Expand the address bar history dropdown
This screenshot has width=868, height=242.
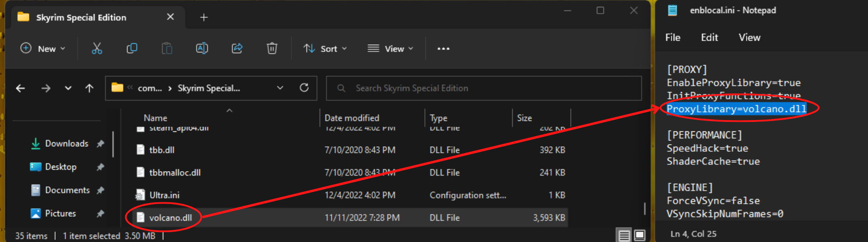click(280, 88)
